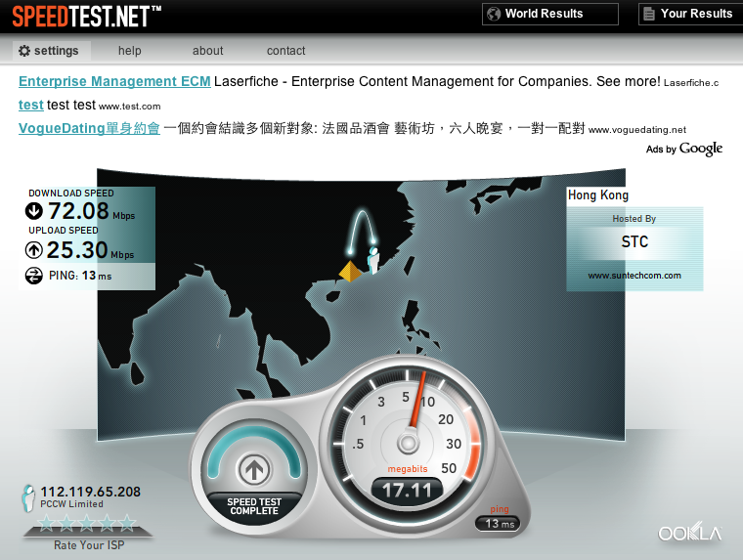743x560 pixels.
Task: Click the 17.11 megabits gauge readout
Action: coord(407,491)
